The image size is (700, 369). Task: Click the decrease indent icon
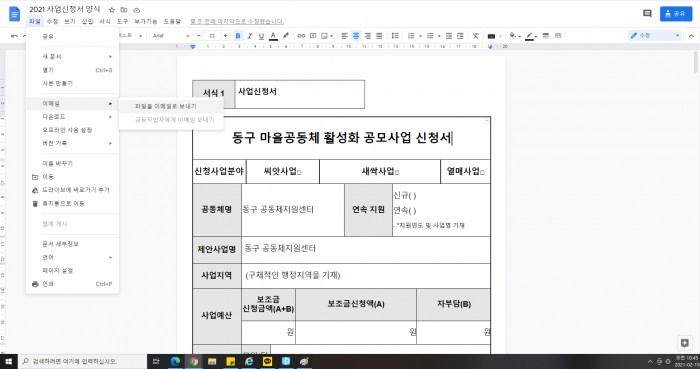[x=449, y=36]
